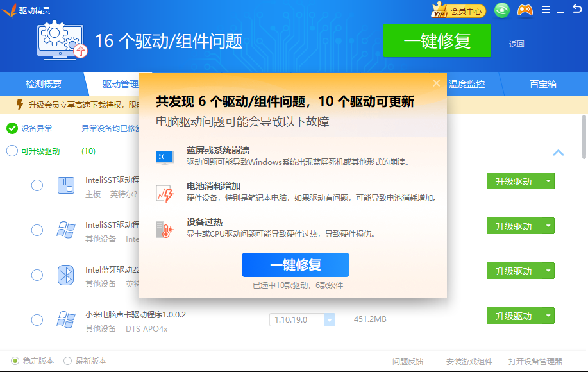Screen dimensions: 588x372
Task: Tick the checkbox for Intel蓝牙驱动
Action: 37,275
